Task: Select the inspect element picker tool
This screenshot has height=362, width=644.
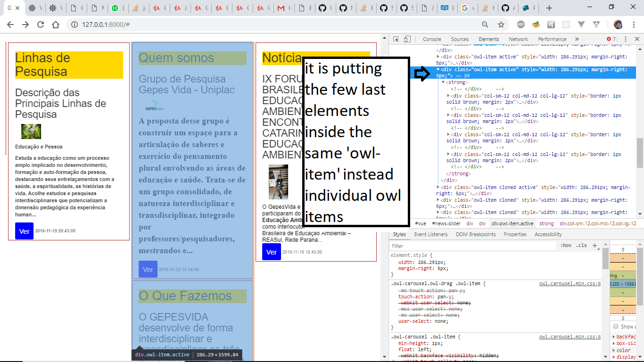Action: tap(396, 39)
